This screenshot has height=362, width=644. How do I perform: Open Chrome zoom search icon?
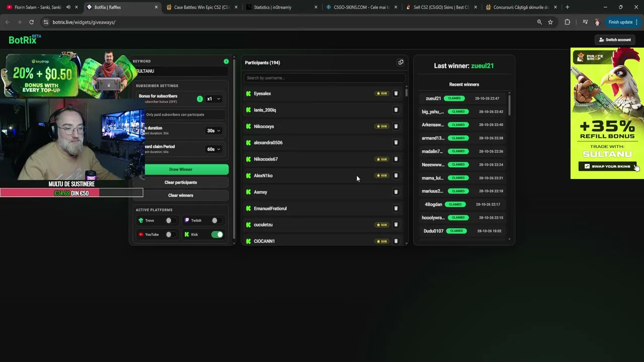click(539, 22)
